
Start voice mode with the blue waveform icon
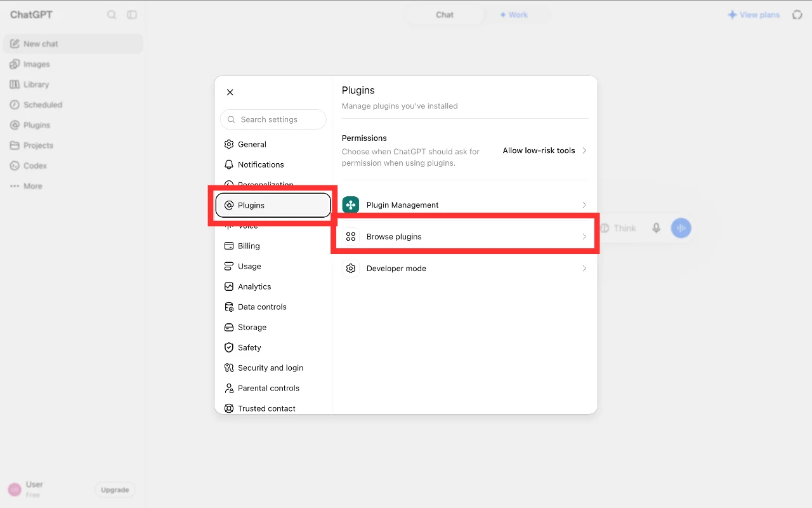pyautogui.click(x=681, y=228)
